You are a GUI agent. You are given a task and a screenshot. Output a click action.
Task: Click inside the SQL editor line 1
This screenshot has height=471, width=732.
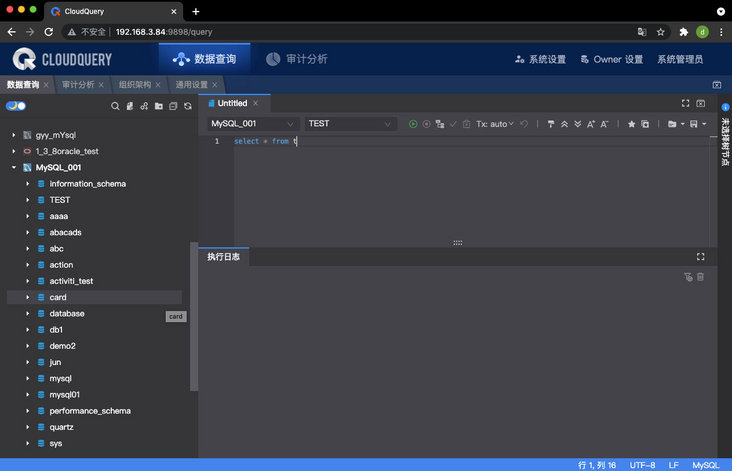(x=472, y=141)
